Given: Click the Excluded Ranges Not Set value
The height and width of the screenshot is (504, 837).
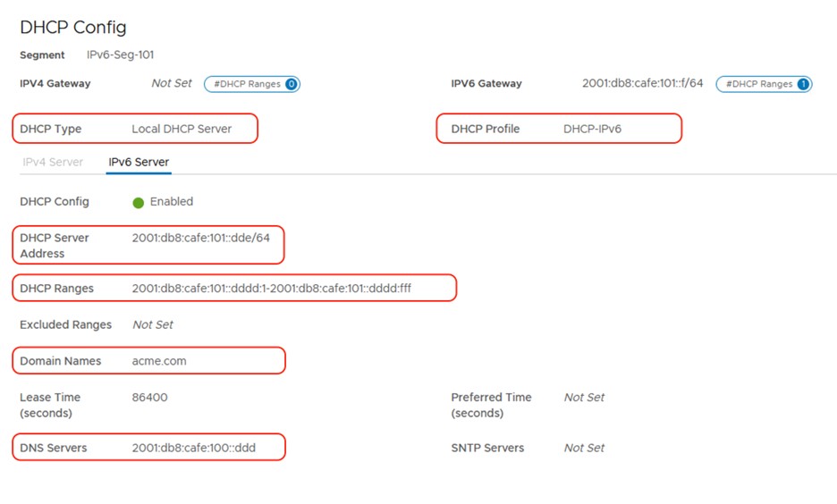Looking at the screenshot, I should (x=153, y=324).
